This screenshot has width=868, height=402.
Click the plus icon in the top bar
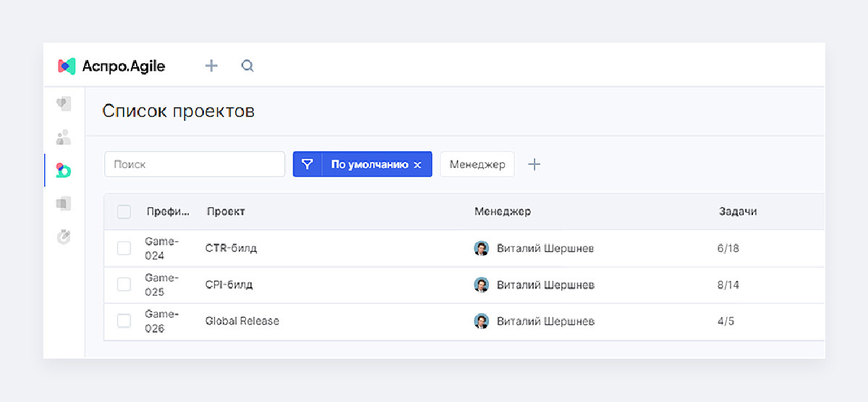pos(211,66)
